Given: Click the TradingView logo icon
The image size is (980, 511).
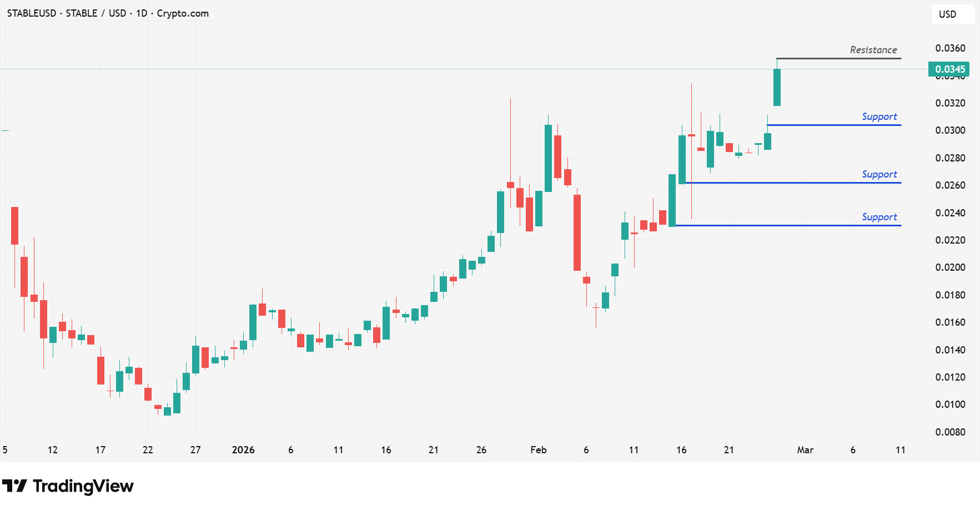Looking at the screenshot, I should pos(14,486).
